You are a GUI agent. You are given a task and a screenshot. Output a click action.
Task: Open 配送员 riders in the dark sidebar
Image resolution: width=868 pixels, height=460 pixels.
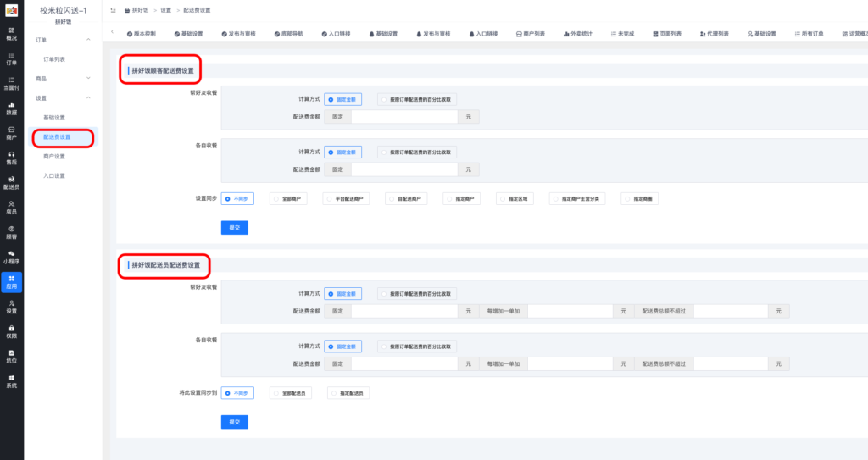click(x=11, y=183)
